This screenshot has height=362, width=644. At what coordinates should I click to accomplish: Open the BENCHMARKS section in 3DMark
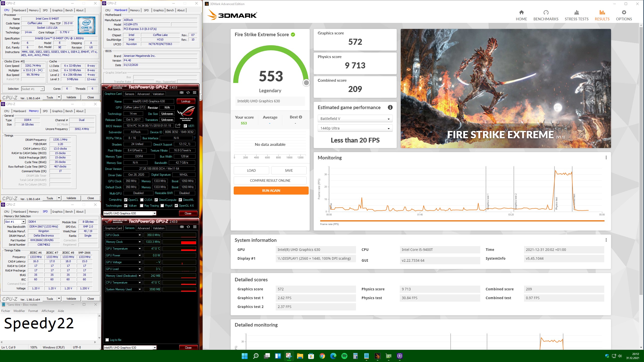click(546, 16)
